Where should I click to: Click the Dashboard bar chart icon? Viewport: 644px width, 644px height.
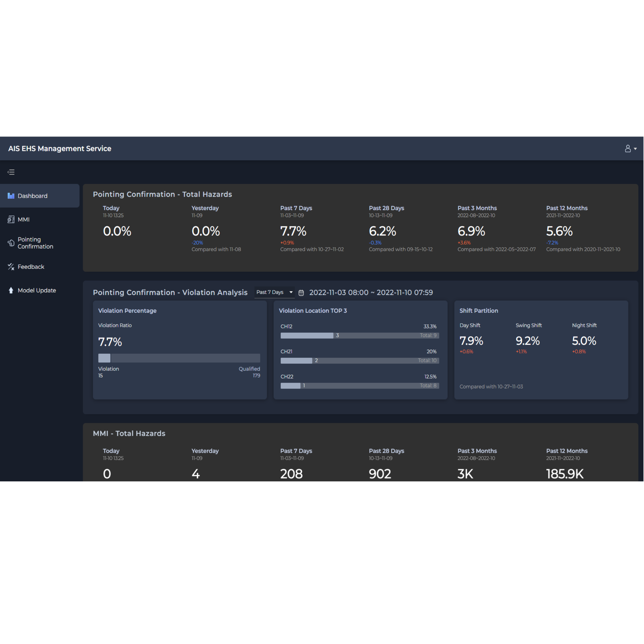pos(11,196)
